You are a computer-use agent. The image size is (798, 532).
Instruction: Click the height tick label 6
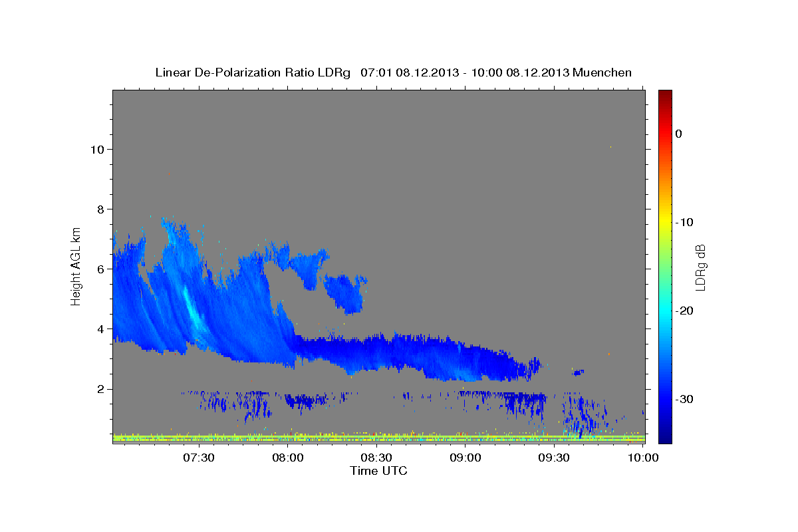[100, 269]
